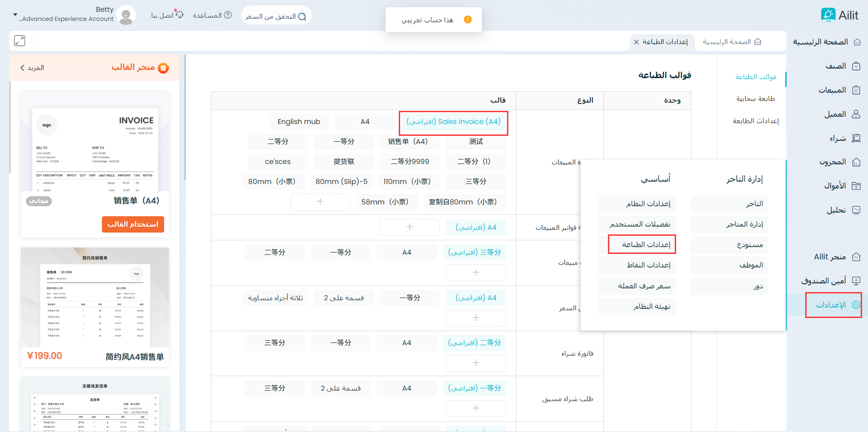Open the help question mark icon
Screen dimensions: 868x432
(x=228, y=15)
